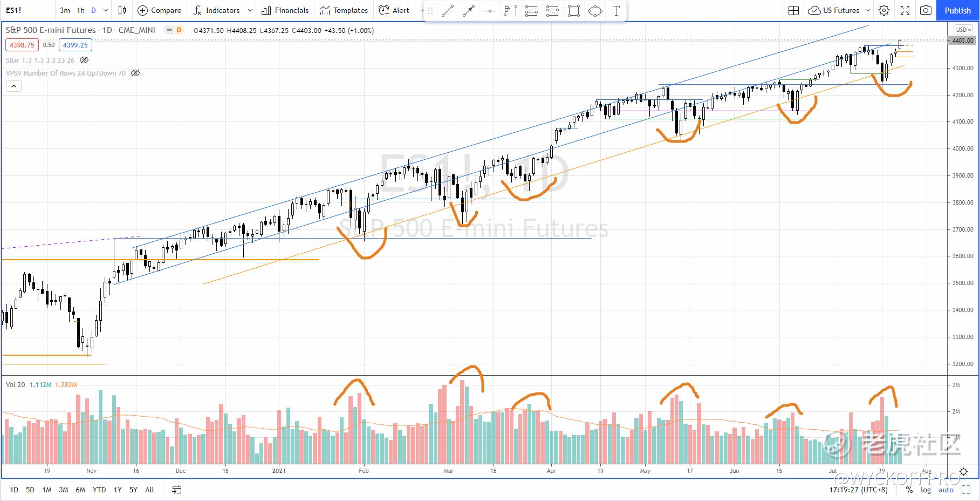Set date range to 1D
Screen dimensions: 980x501
[x=14, y=490]
